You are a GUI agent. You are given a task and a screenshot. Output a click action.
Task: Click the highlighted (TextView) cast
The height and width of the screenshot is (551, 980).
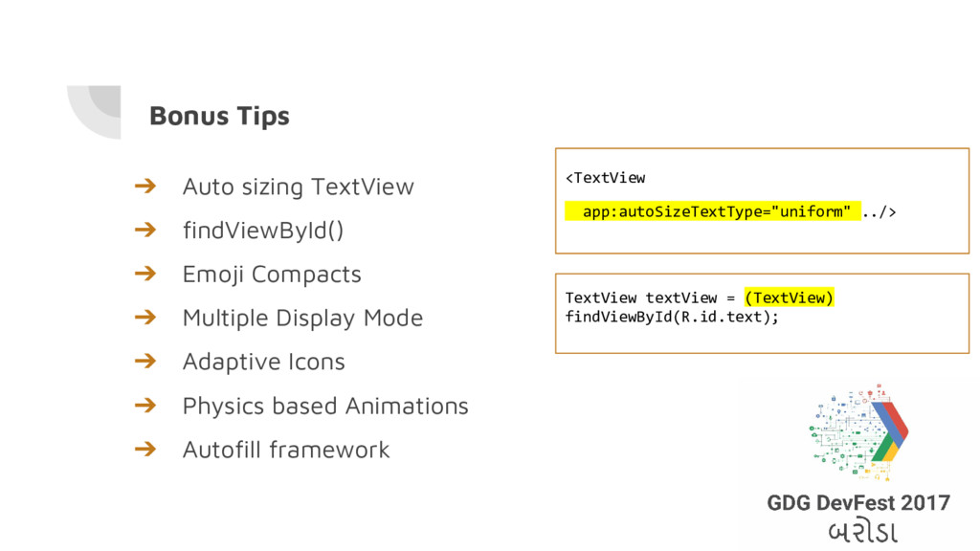tap(790, 298)
